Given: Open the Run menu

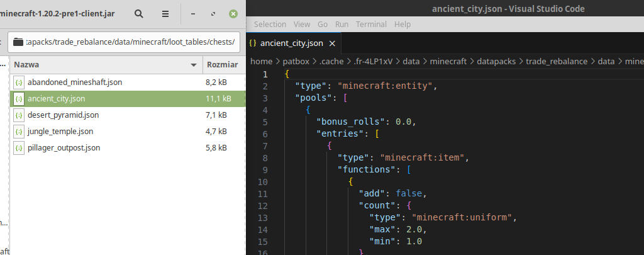Looking at the screenshot, I should (341, 24).
